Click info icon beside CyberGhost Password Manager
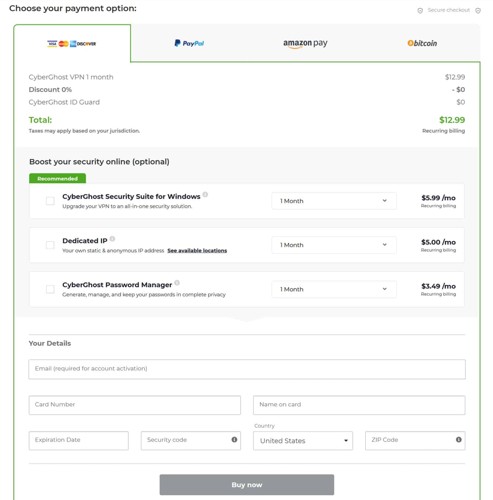493x500 pixels. 177,283
